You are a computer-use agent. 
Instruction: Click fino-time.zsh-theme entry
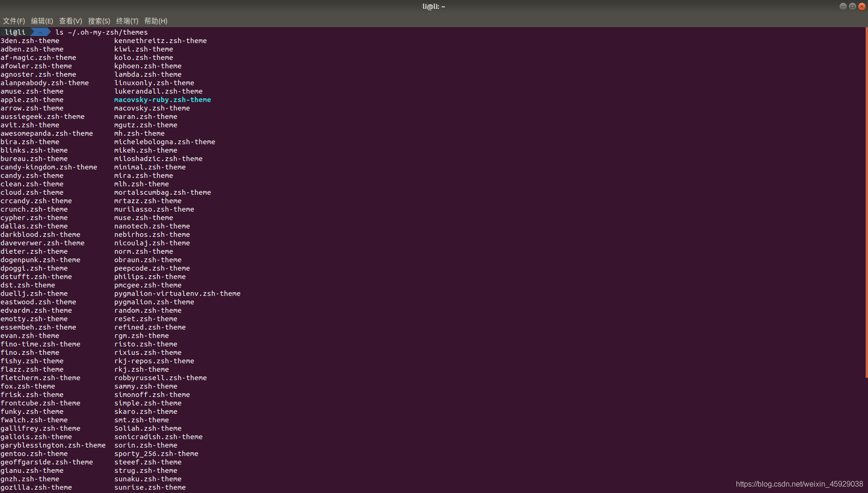[x=40, y=344]
